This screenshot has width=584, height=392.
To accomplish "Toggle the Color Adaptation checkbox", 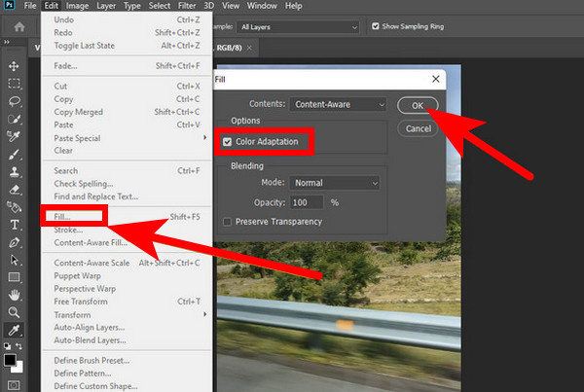I will click(228, 142).
